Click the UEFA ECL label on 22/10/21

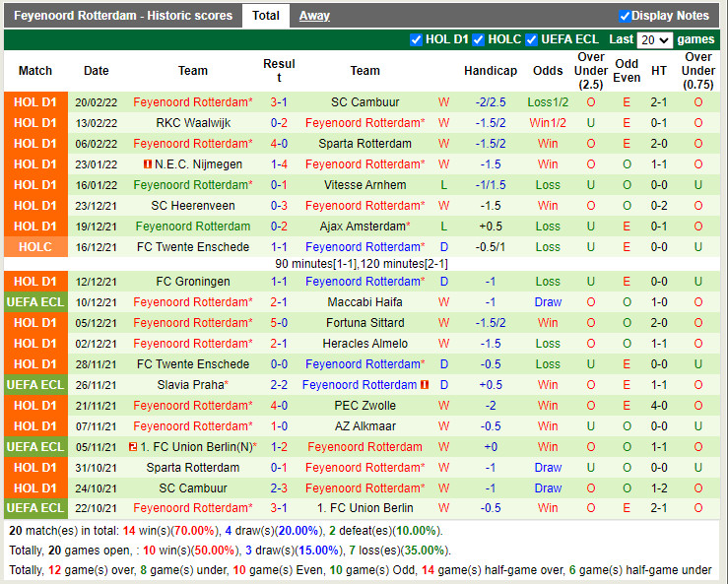tap(35, 508)
